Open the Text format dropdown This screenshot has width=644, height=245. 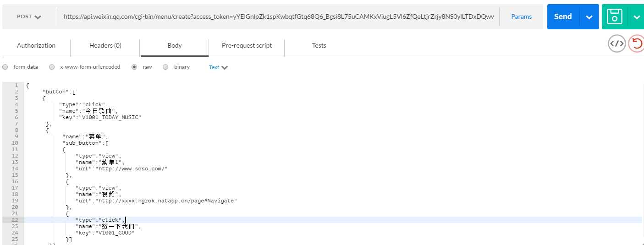point(218,67)
